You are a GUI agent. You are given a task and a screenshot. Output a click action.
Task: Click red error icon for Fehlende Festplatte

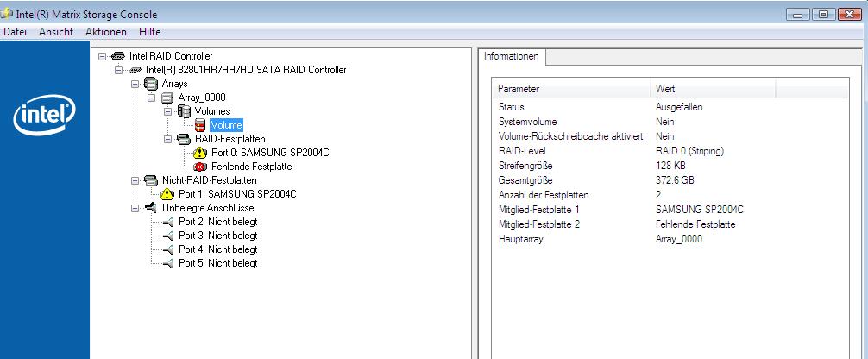click(x=200, y=167)
